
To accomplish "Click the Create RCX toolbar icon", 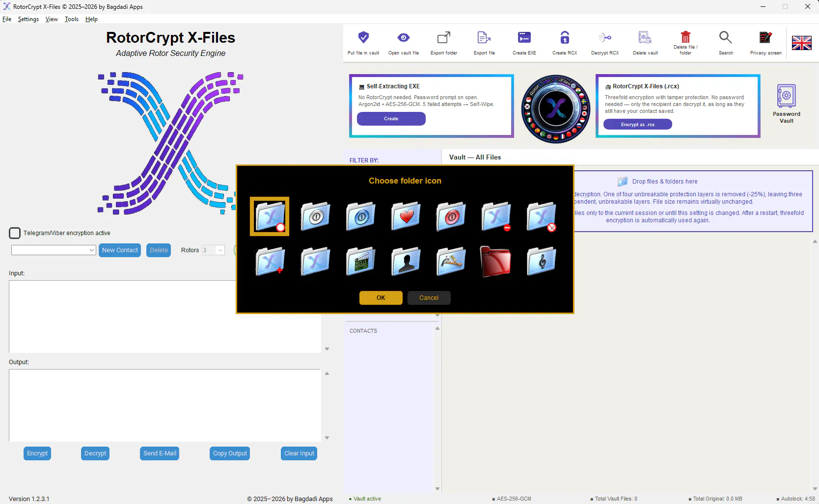I will [x=565, y=38].
